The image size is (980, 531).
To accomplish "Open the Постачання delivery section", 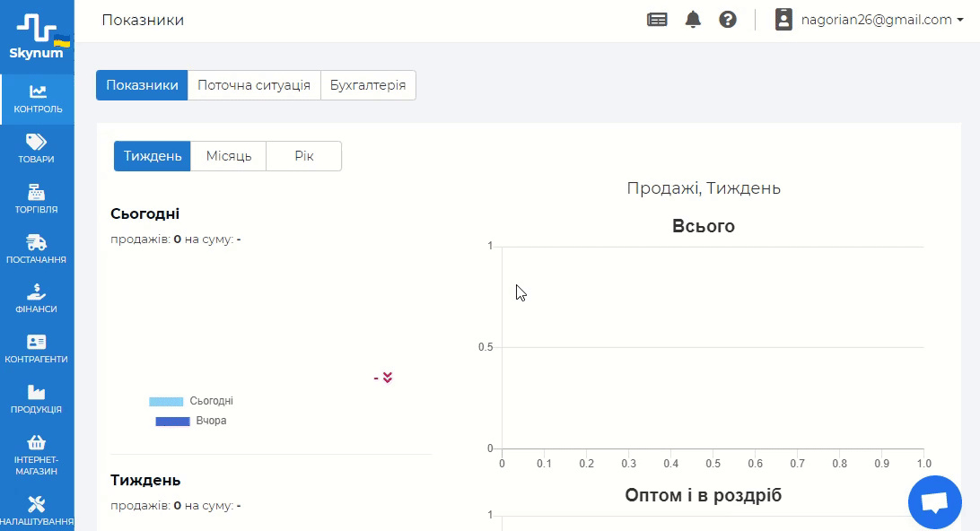I will (x=37, y=249).
